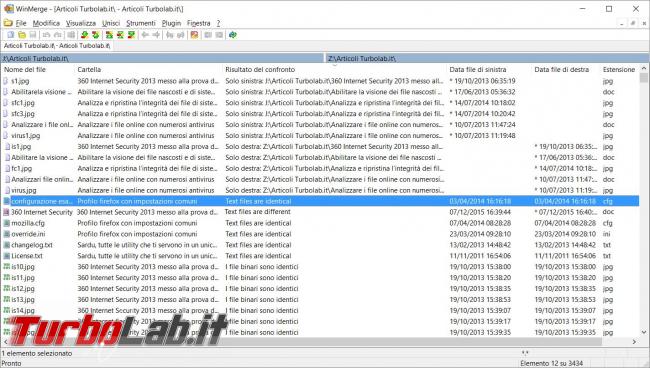Select the changelog.txt file row
Viewport: 650px width, 368px height.
pyautogui.click(x=319, y=245)
